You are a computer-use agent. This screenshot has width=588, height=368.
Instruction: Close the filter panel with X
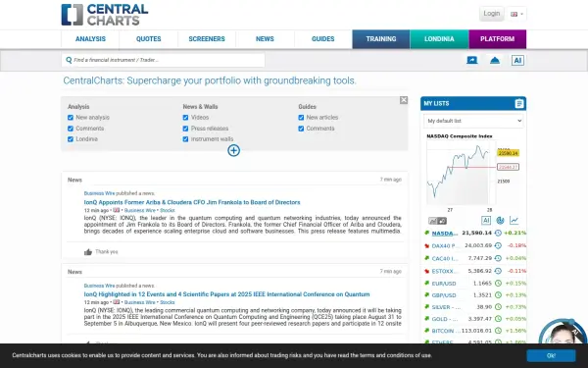(404, 100)
